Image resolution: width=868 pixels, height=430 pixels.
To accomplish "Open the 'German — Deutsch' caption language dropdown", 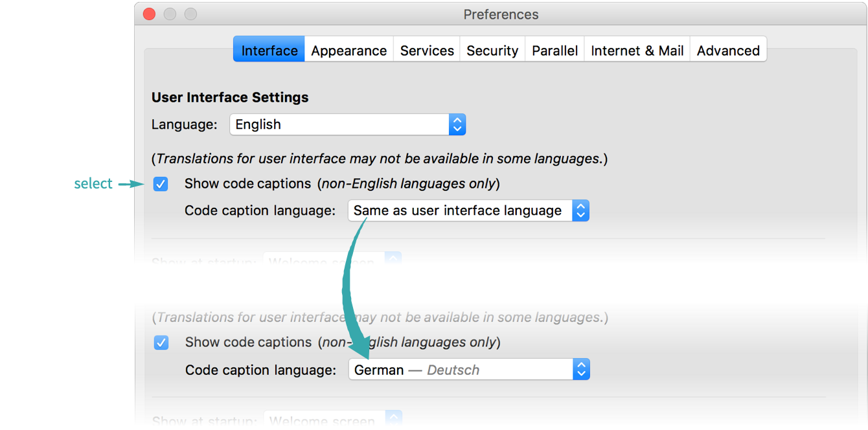I will pos(468,370).
